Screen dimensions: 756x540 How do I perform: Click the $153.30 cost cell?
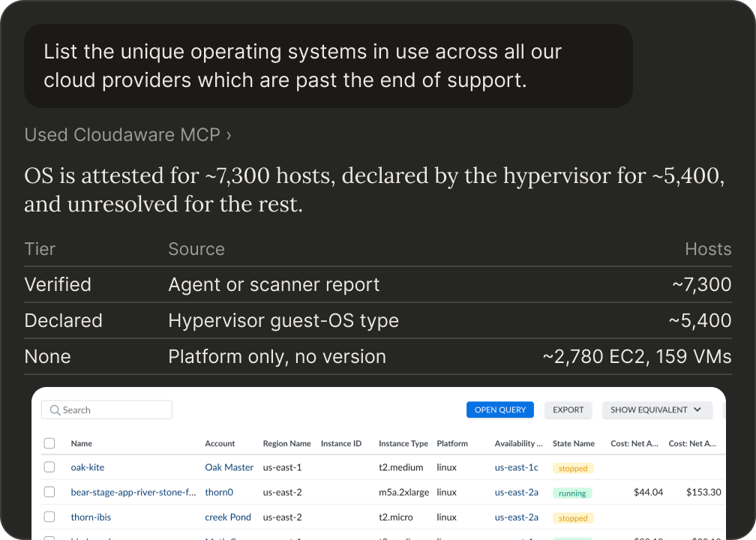703,492
